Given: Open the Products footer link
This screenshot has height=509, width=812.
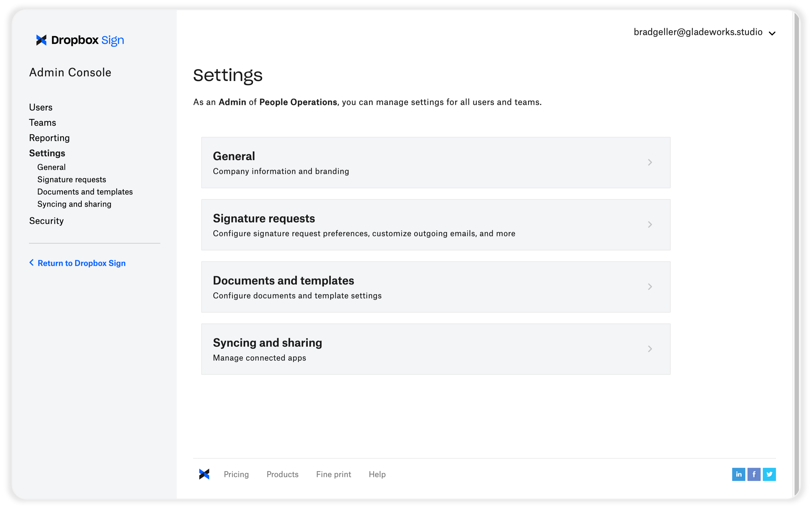Looking at the screenshot, I should (x=282, y=474).
